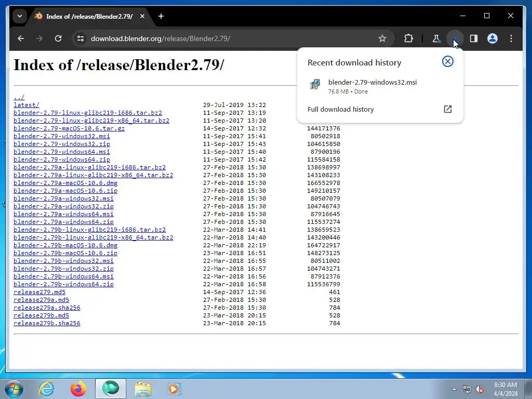Download blender-2.79b-windows32.msi
The image size is (532, 399).
point(64,261)
